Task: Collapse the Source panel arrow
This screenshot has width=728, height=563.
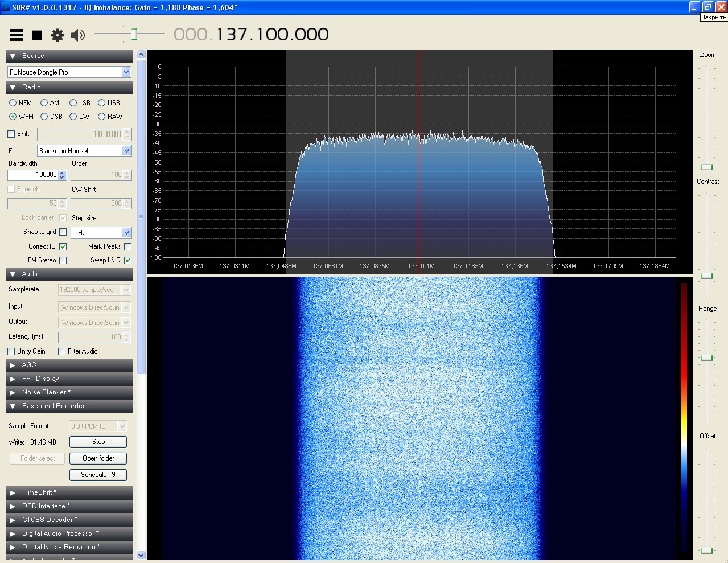Action: pyautogui.click(x=13, y=56)
